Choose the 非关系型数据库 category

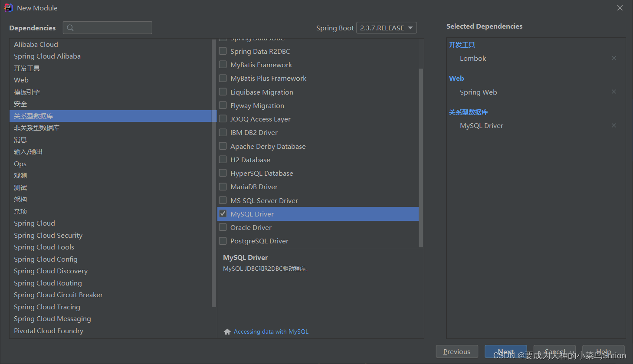click(110, 128)
